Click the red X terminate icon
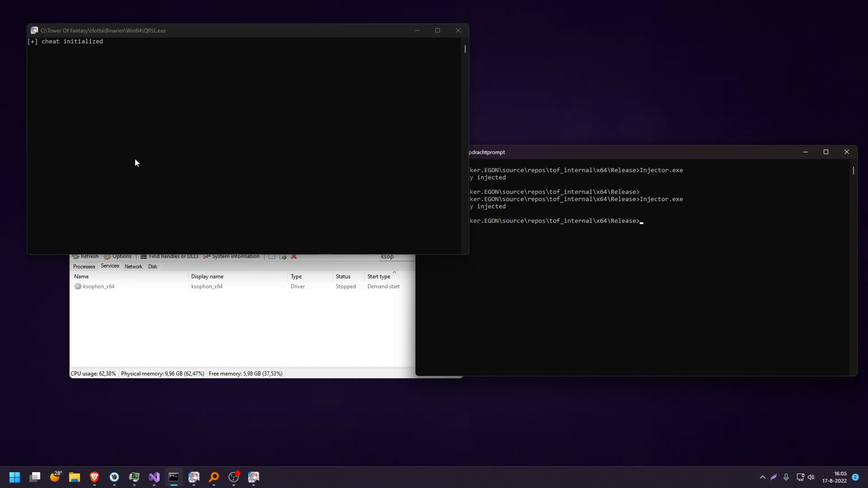868x488 pixels. tap(294, 257)
